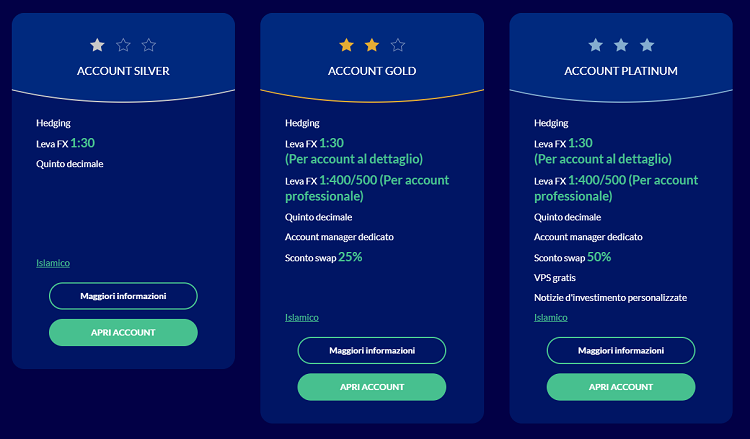Open the Islamico link in Platinum card
Image resolution: width=750 pixels, height=439 pixels.
click(x=551, y=318)
